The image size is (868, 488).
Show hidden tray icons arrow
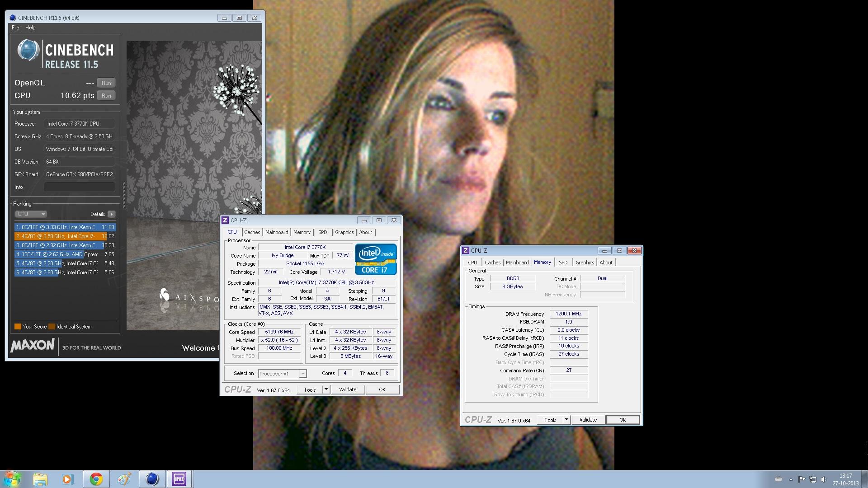pos(791,479)
